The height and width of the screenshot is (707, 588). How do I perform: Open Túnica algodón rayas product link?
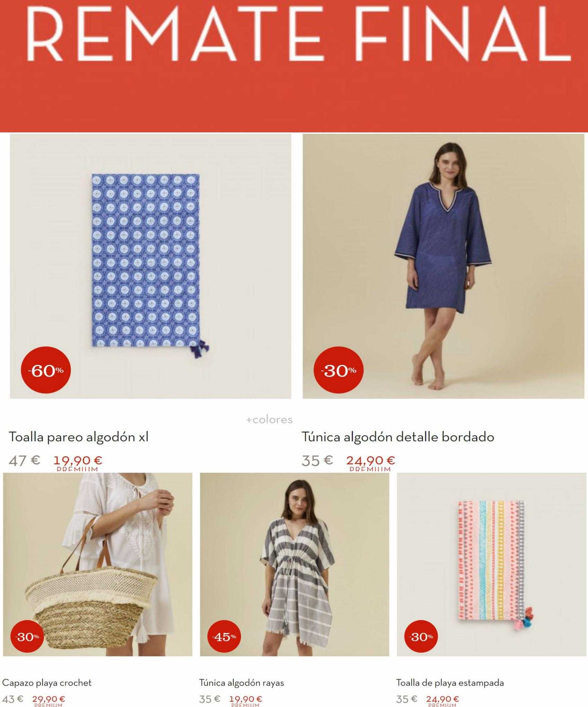point(242,683)
